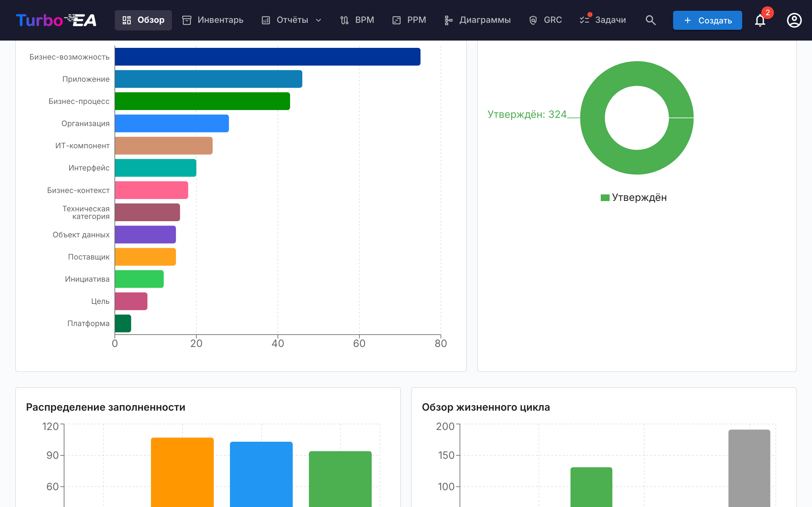Viewport: 812px width, 507px height.
Task: Select the Бизнес-возможность bar
Action: click(267, 57)
